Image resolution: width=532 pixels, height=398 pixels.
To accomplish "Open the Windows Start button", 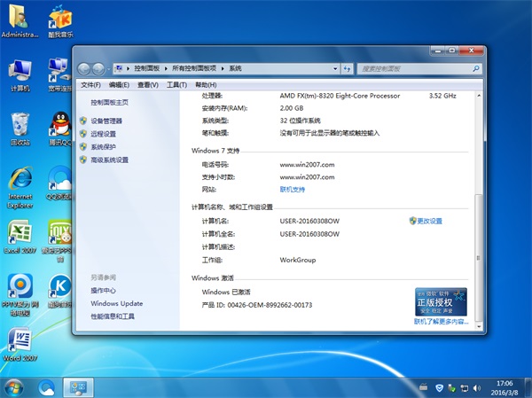I will [15, 387].
